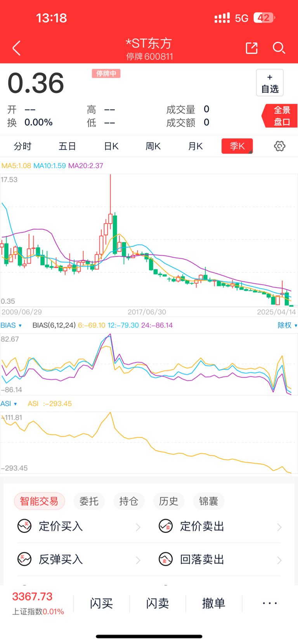Expand 定价买入 row chevron
The width and height of the screenshot is (298, 644).
pyautogui.click(x=138, y=527)
